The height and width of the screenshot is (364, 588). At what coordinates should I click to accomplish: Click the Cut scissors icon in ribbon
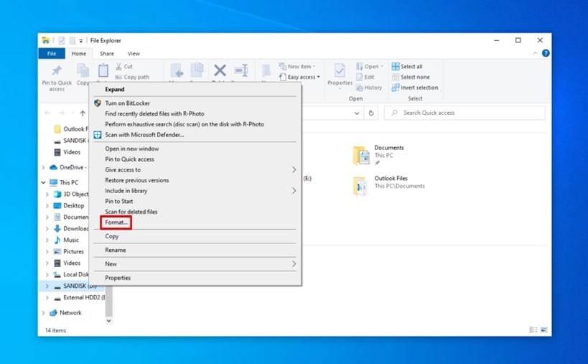(x=119, y=66)
